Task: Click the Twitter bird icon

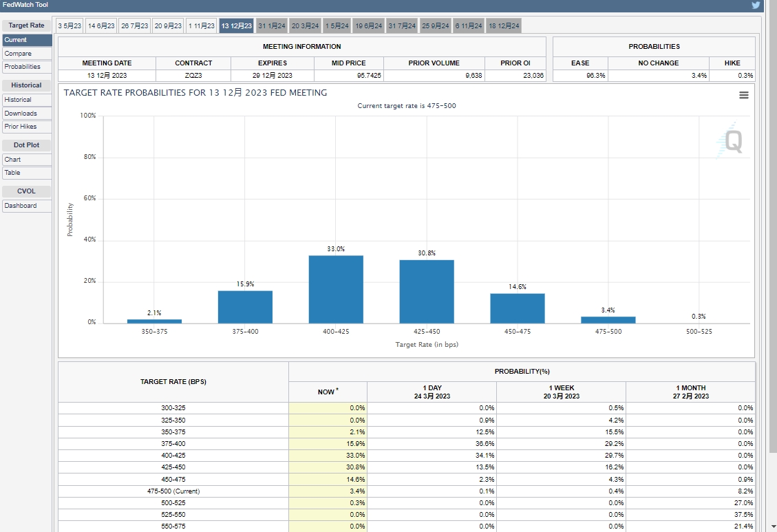Action: click(x=756, y=5)
